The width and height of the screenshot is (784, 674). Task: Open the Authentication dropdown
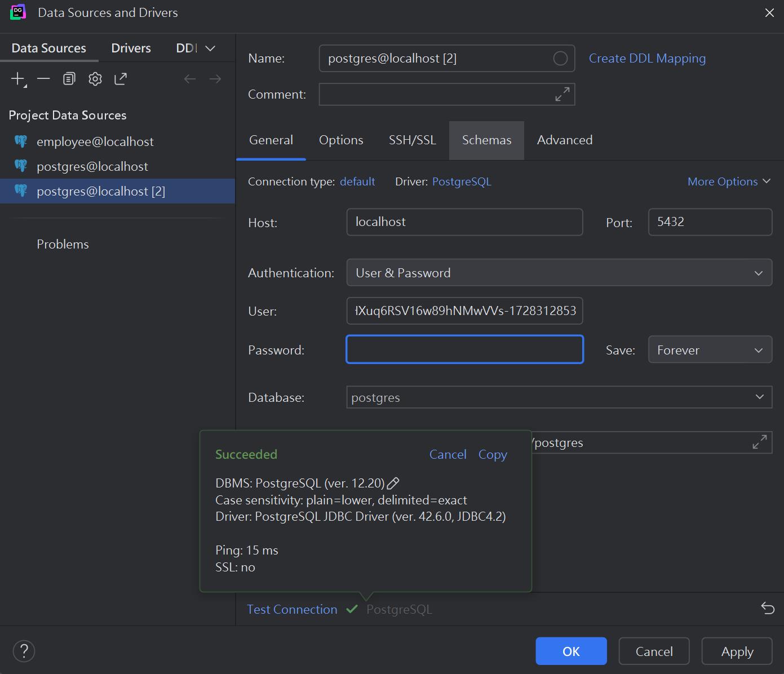tap(559, 273)
